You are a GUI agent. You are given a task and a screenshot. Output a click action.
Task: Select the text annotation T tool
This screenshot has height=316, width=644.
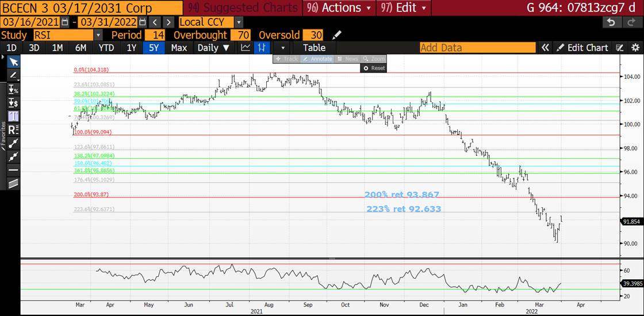(x=14, y=116)
